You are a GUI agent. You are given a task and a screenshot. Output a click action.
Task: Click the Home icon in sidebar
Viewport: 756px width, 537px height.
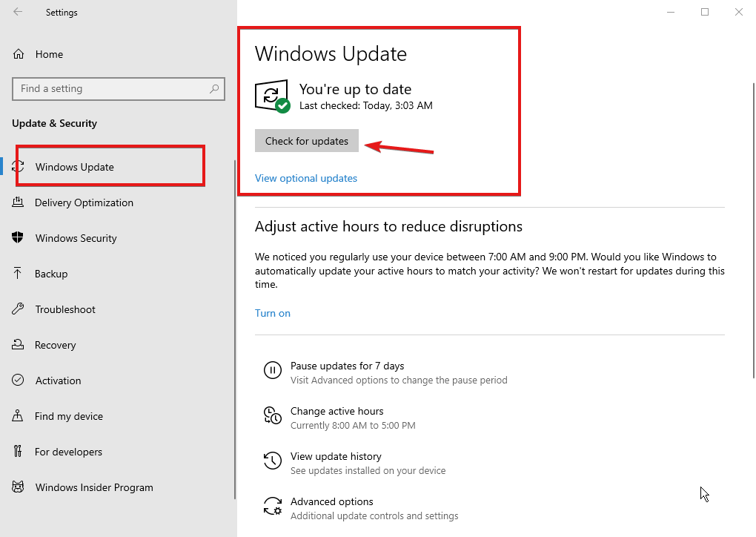click(19, 54)
